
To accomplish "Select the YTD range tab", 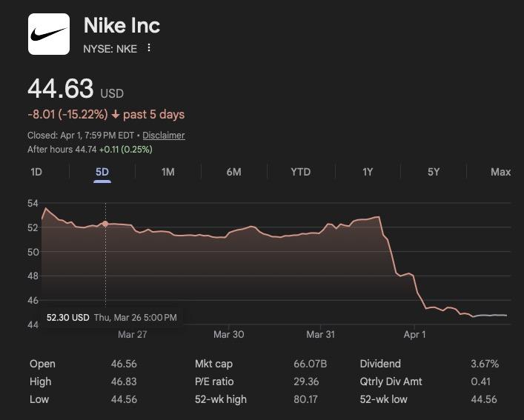I will (300, 172).
